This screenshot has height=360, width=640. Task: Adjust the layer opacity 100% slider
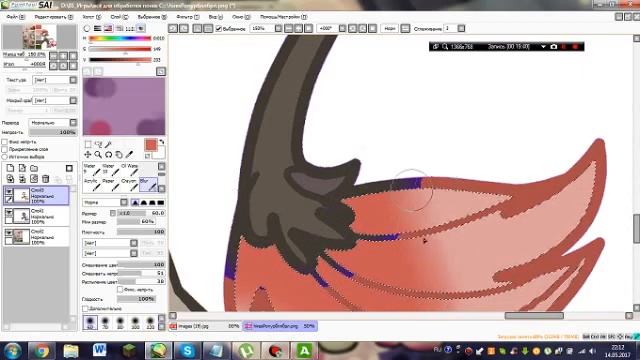(x=52, y=132)
